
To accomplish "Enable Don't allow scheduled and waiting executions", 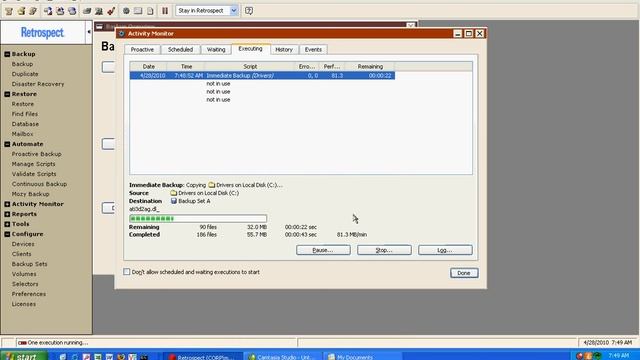I will click(x=127, y=272).
